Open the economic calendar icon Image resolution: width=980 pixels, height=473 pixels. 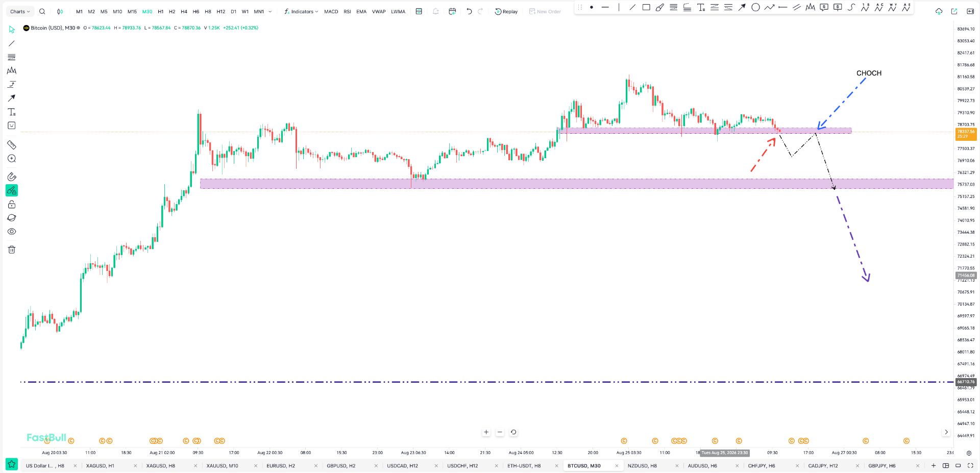tap(452, 11)
